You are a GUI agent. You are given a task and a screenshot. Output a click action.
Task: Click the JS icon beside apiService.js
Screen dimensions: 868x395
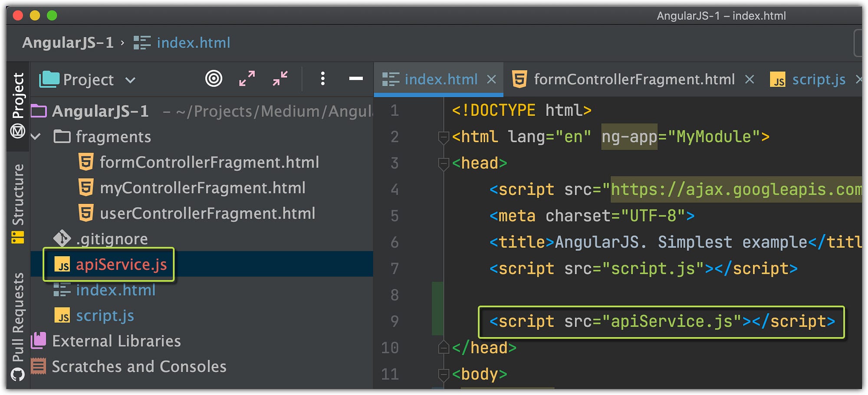pos(62,264)
